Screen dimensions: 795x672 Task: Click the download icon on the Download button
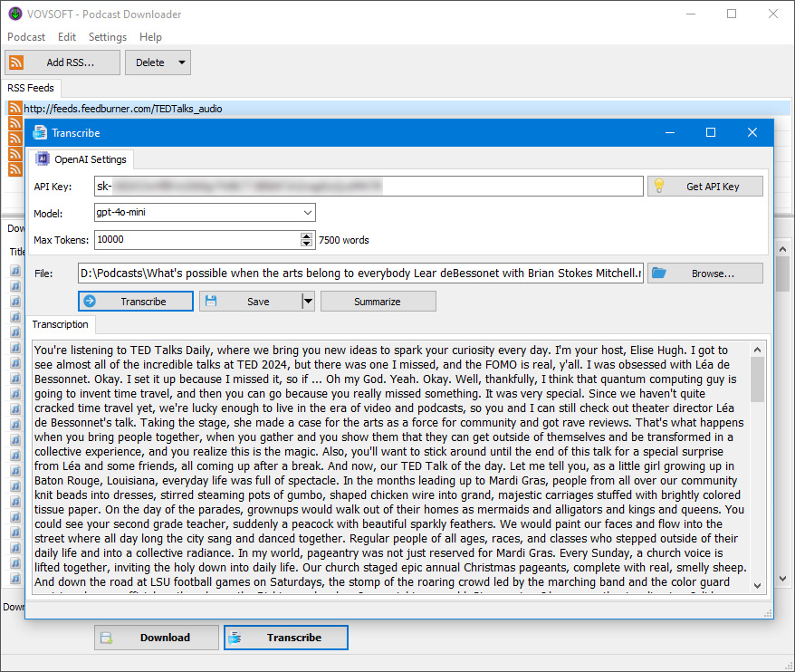click(x=106, y=638)
